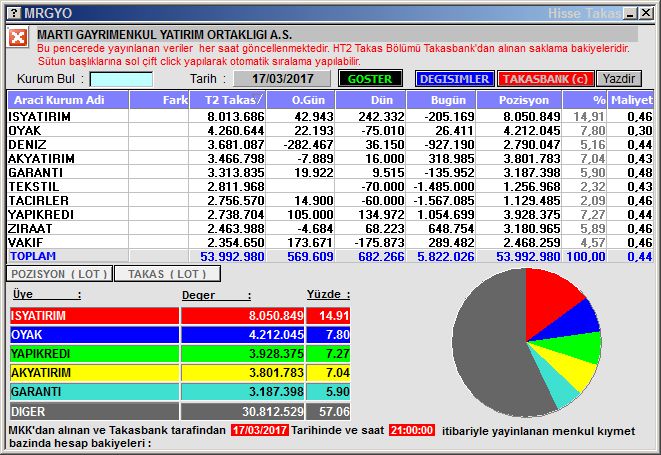661x455 pixels.
Task: Click the O.Gün column header
Action: (x=301, y=100)
